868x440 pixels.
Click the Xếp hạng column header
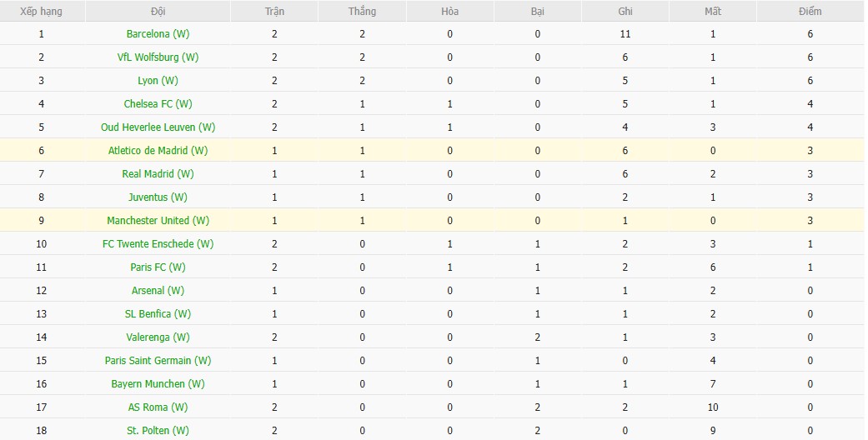(41, 12)
